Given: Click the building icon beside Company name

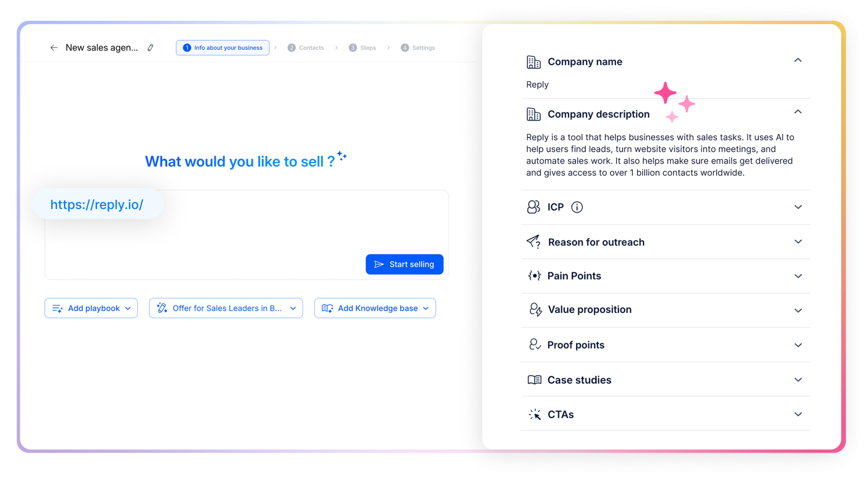Looking at the screenshot, I should [534, 61].
